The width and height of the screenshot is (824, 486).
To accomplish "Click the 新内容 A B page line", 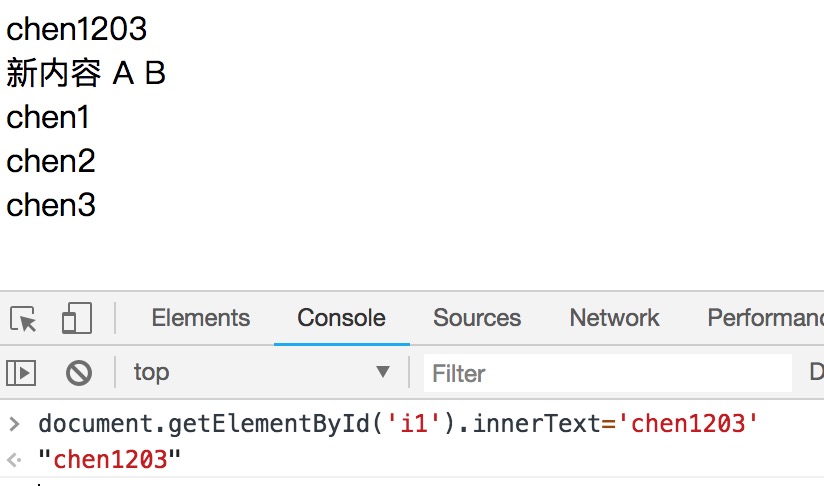I will pos(86,73).
